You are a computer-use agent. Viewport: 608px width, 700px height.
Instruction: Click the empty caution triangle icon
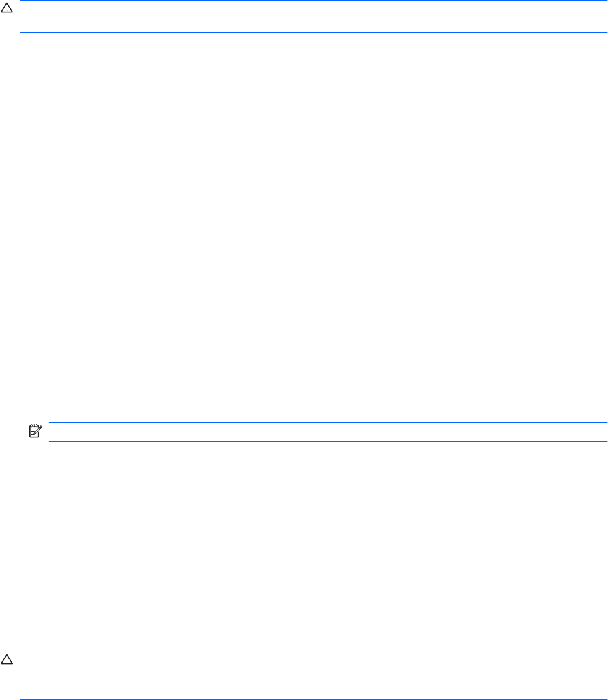click(7, 659)
